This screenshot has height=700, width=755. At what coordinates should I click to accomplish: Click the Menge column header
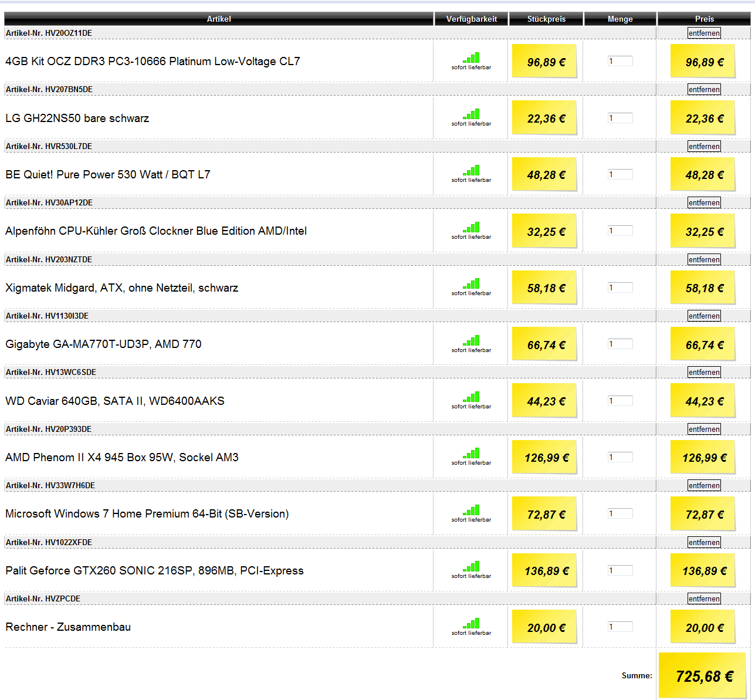620,19
